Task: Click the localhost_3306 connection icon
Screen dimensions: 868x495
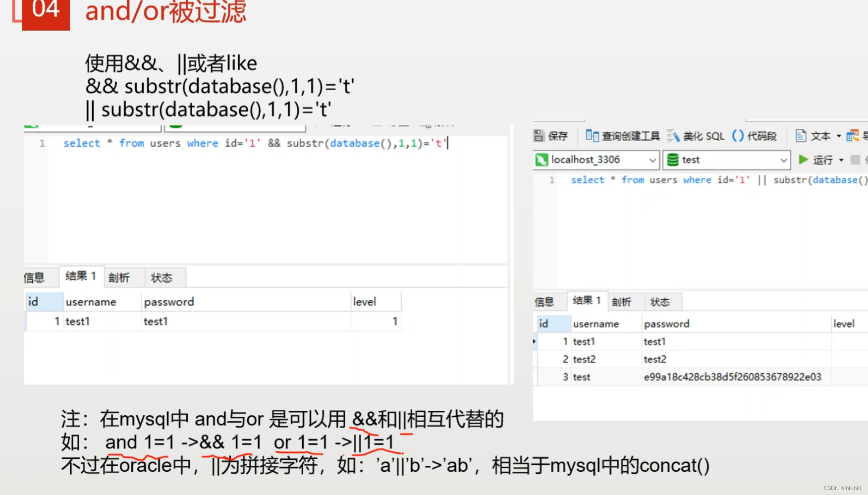Action: coord(542,160)
